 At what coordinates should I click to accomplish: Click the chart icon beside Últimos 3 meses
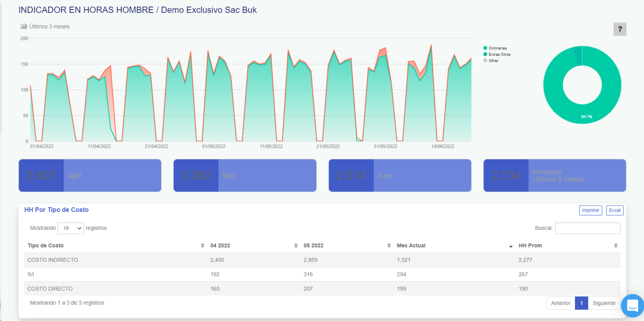coord(24,26)
